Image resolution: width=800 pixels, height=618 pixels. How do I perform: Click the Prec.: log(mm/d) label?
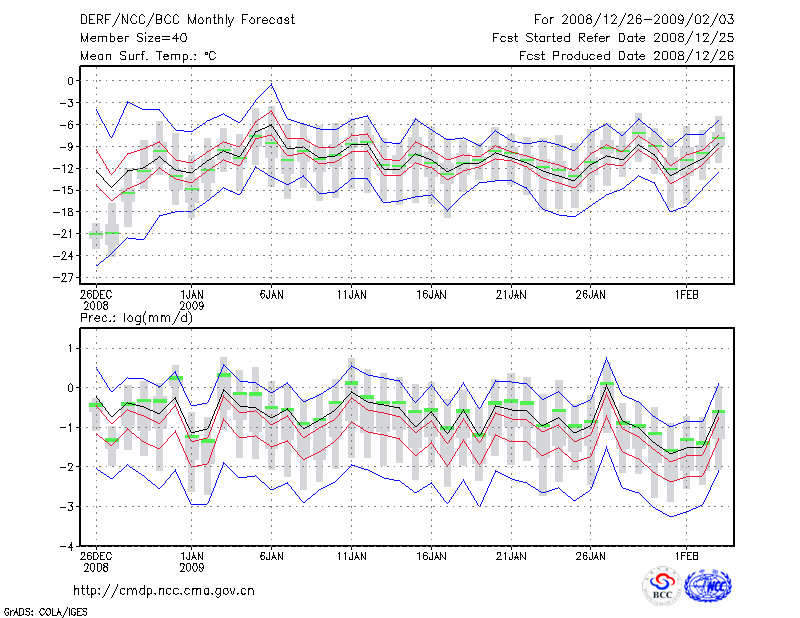tap(135, 318)
